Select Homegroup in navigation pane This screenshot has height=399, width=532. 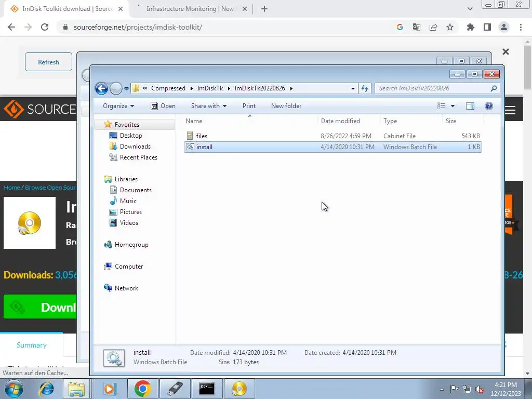click(131, 245)
